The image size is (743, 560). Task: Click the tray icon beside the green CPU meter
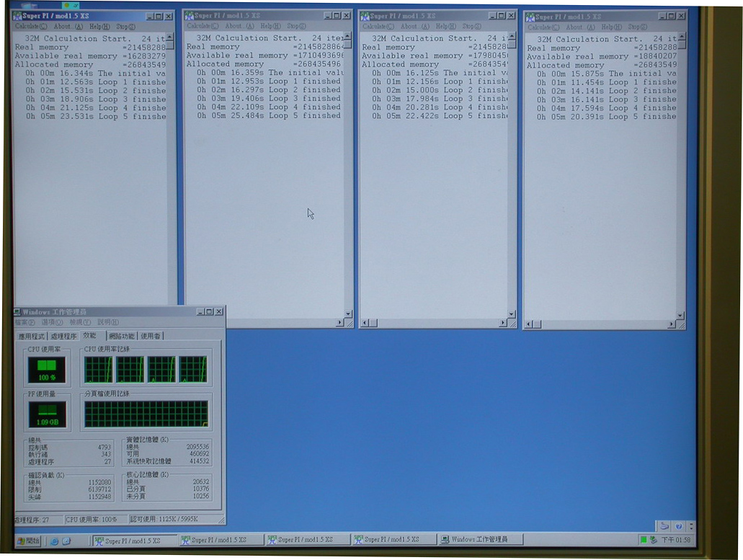[653, 540]
